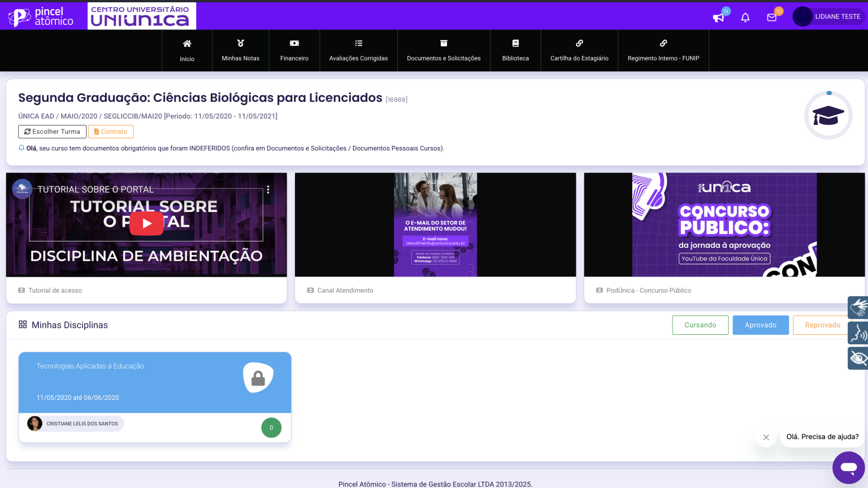Image resolution: width=868 pixels, height=488 pixels.
Task: Open notifications with the bell icon
Action: click(x=745, y=18)
